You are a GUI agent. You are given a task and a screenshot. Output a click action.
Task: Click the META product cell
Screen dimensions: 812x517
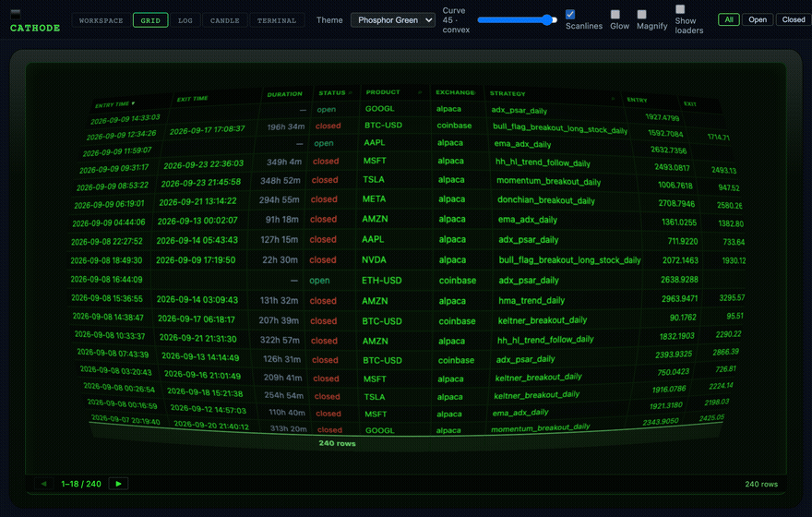[374, 198]
